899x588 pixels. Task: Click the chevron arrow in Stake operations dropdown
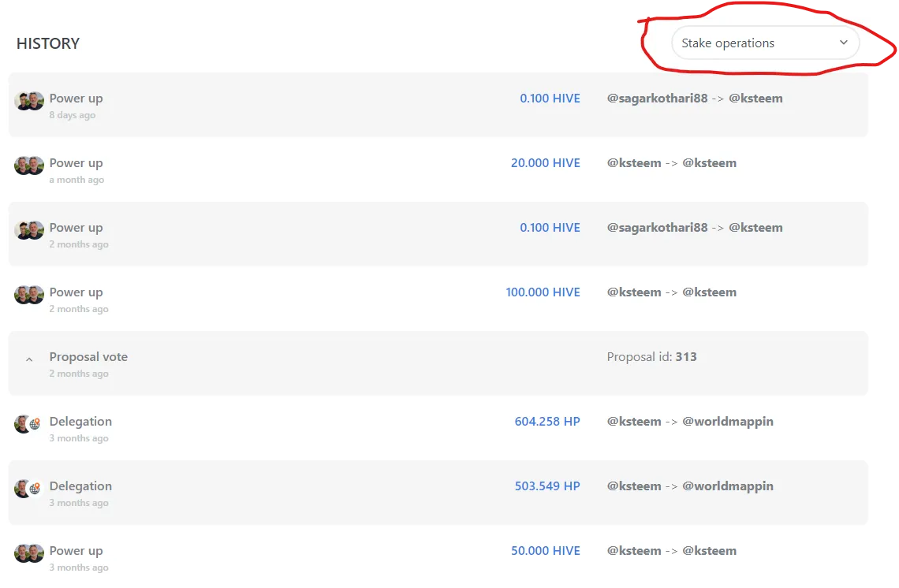843,43
